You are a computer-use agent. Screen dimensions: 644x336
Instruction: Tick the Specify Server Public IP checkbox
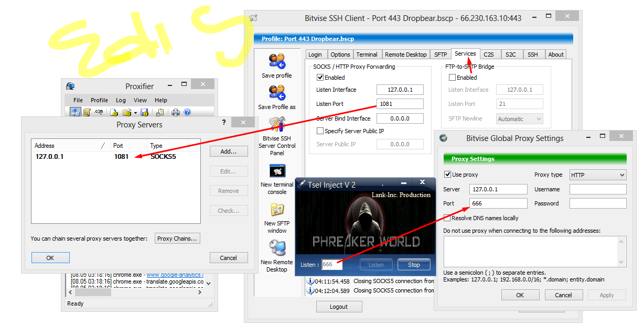click(320, 131)
